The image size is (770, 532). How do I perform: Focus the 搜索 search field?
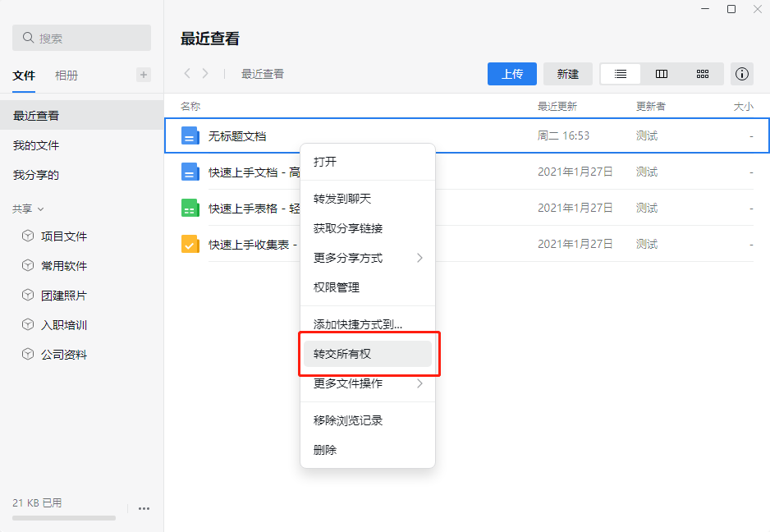click(x=81, y=38)
